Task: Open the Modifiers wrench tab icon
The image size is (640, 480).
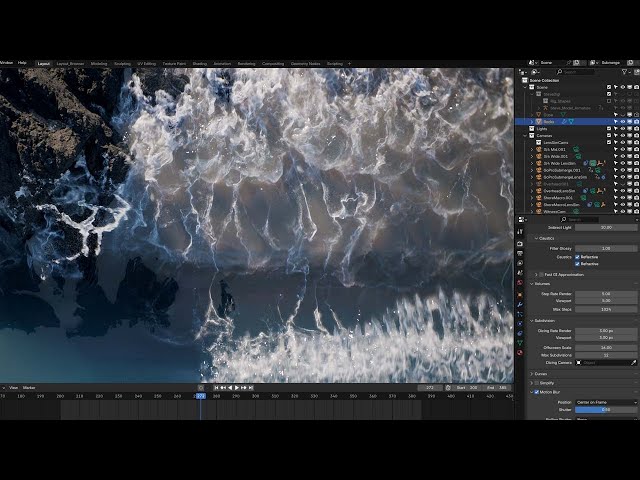Action: [x=520, y=304]
